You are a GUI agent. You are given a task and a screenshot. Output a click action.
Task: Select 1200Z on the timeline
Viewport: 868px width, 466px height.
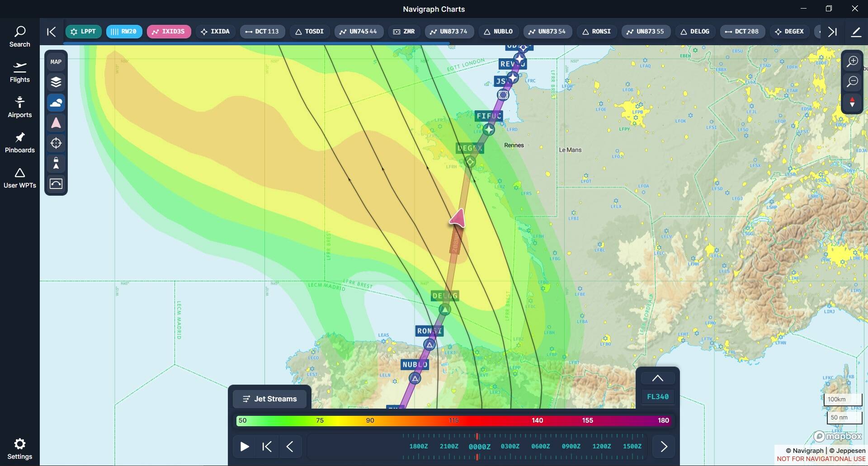click(602, 446)
